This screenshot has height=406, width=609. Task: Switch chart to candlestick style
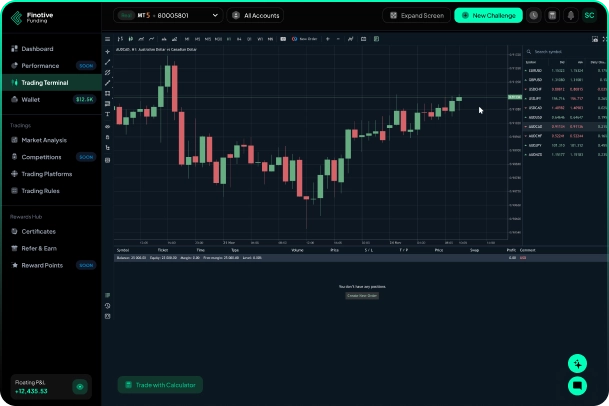pyautogui.click(x=130, y=39)
